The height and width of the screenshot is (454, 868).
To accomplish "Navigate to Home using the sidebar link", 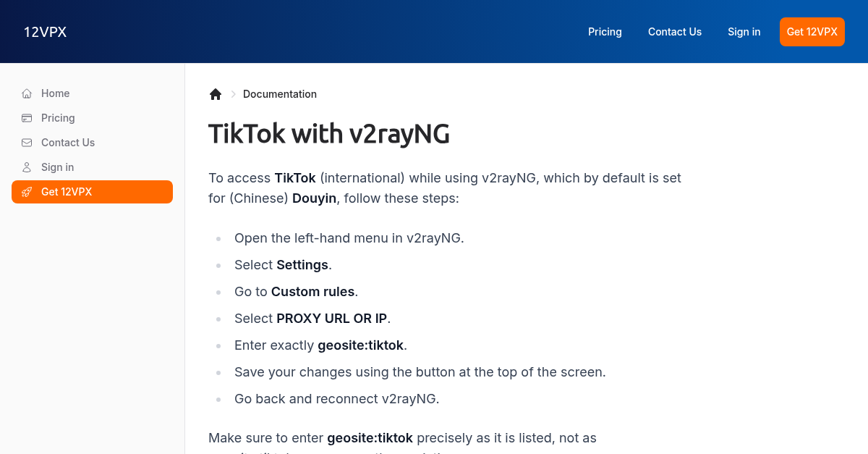I will 56,93.
